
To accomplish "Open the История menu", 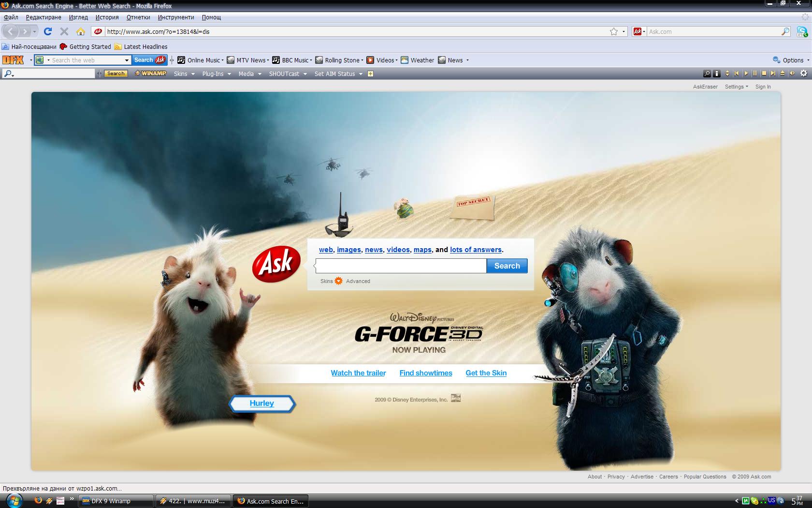I will pyautogui.click(x=107, y=17).
